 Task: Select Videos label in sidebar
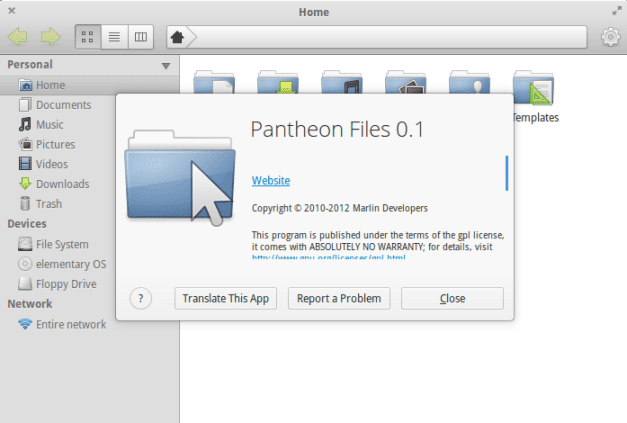coord(52,164)
